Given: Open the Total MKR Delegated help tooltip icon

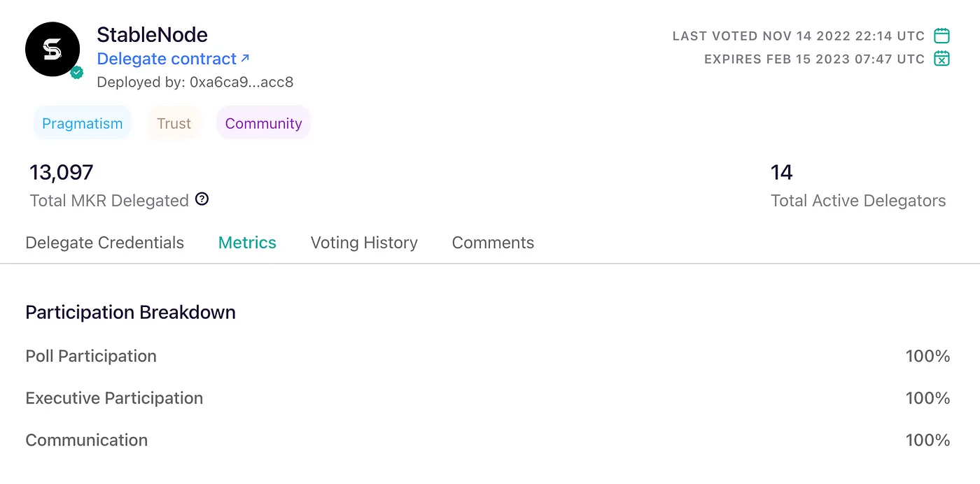Looking at the screenshot, I should 202,199.
